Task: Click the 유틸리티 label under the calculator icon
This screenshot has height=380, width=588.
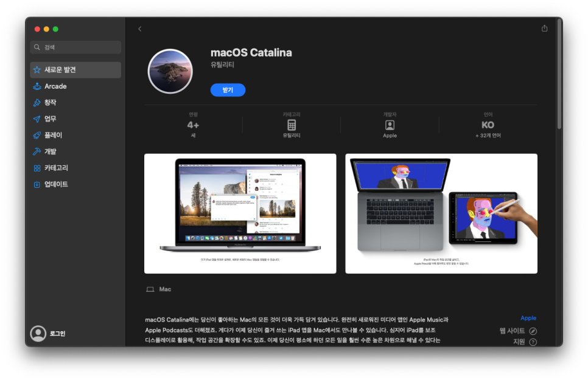Action: point(292,136)
